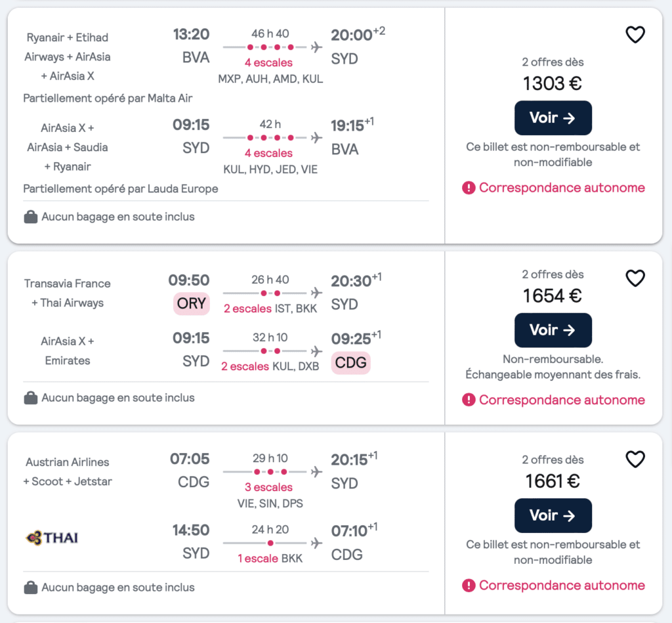
Task: Click 3 escales on Austrian Airlines flight
Action: (268, 488)
